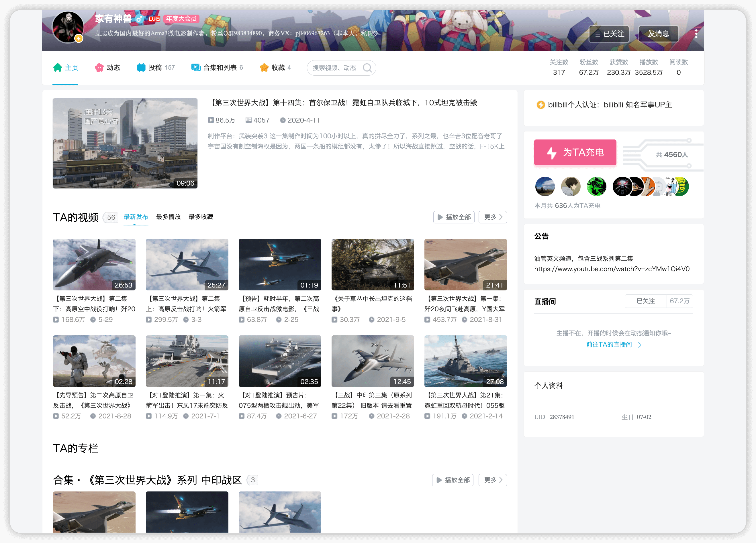Click the green supporter avatar
The image size is (756, 543).
[x=596, y=186]
